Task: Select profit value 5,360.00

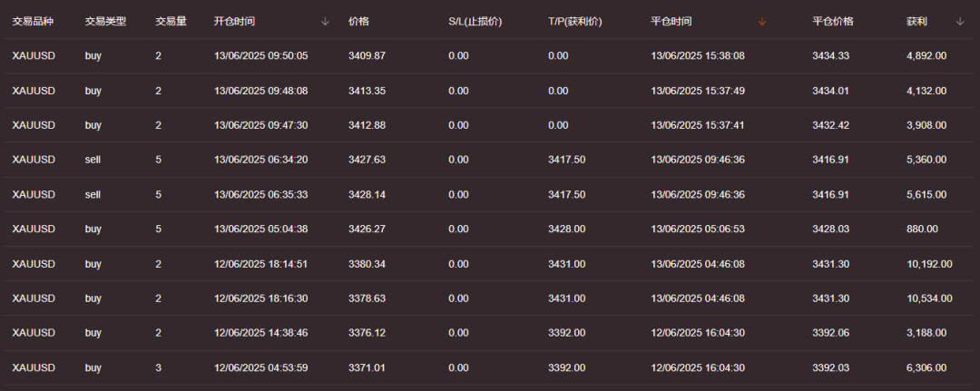Action: click(926, 160)
